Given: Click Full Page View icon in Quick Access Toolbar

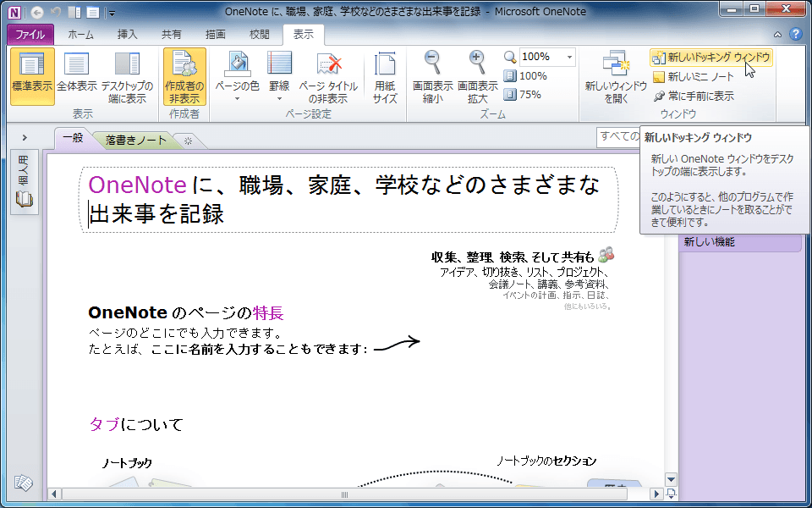Looking at the screenshot, I should tap(93, 12).
